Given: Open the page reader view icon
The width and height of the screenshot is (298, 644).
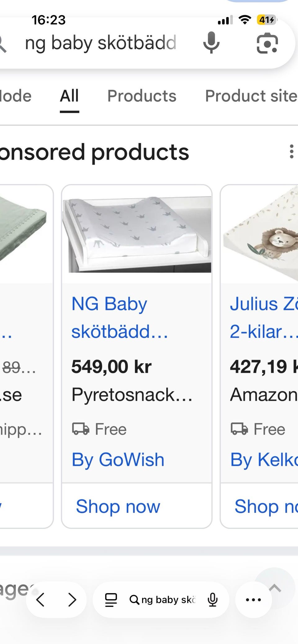Looking at the screenshot, I should click(111, 600).
